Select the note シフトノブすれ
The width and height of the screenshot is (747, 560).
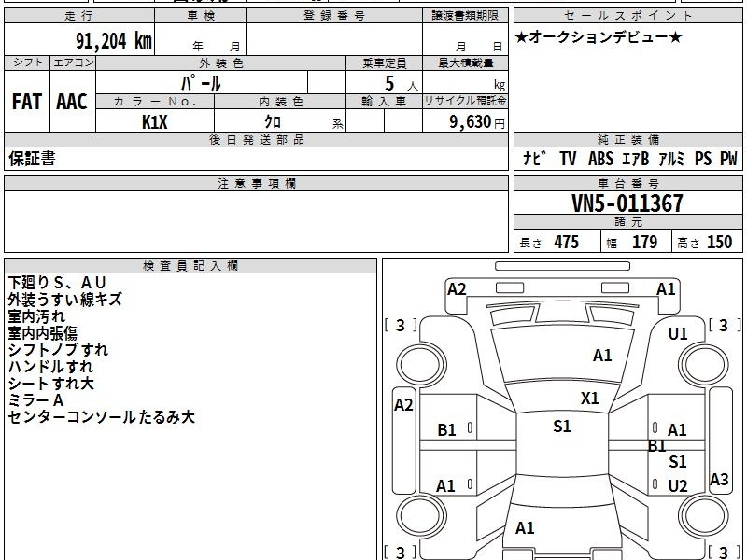[x=58, y=349]
